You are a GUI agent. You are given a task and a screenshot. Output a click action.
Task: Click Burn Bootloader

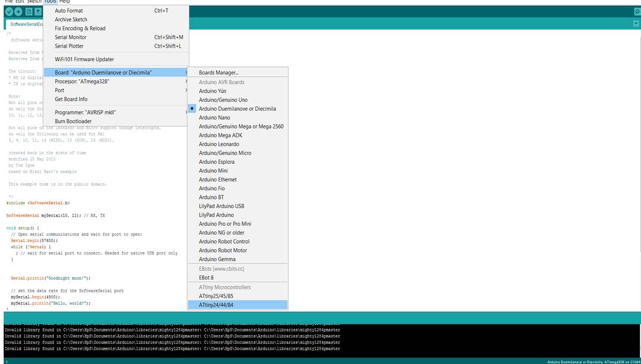point(115,121)
